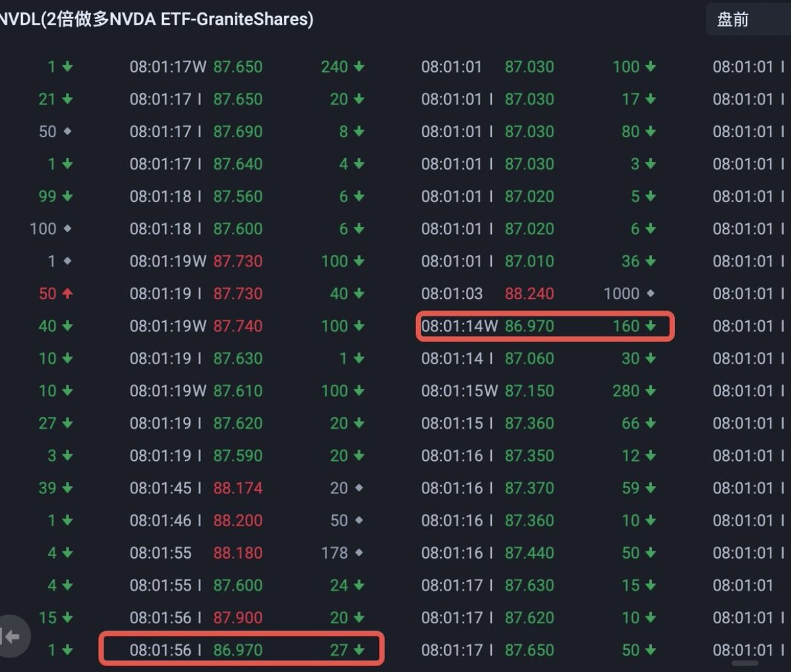Image resolution: width=791 pixels, height=672 pixels.
Task: Click the price 87.150 cell
Action: click(529, 390)
